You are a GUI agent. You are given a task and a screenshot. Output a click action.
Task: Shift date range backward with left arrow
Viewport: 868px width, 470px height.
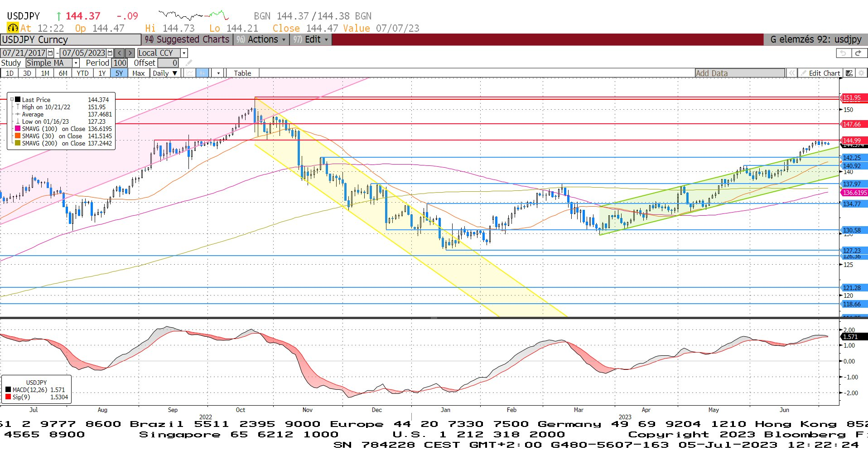coord(119,53)
